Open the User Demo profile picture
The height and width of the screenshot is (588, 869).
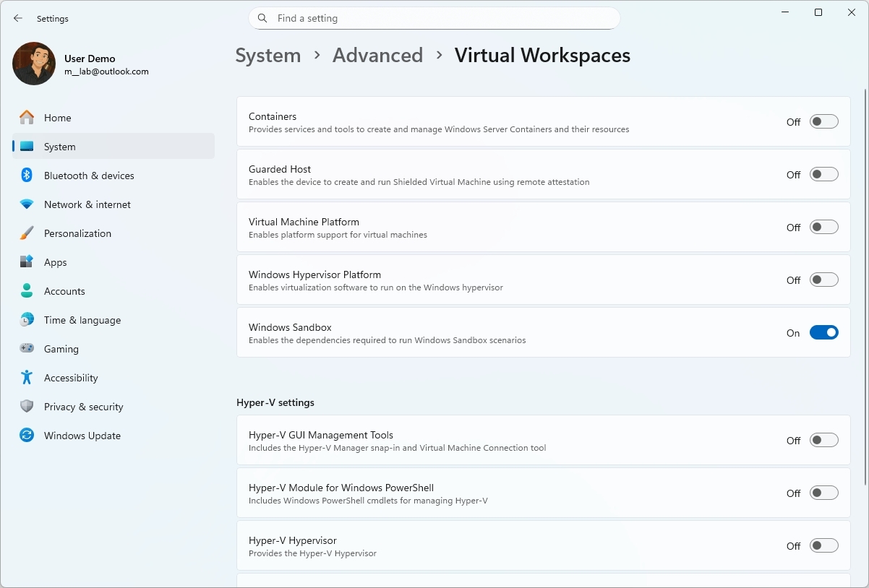33,64
